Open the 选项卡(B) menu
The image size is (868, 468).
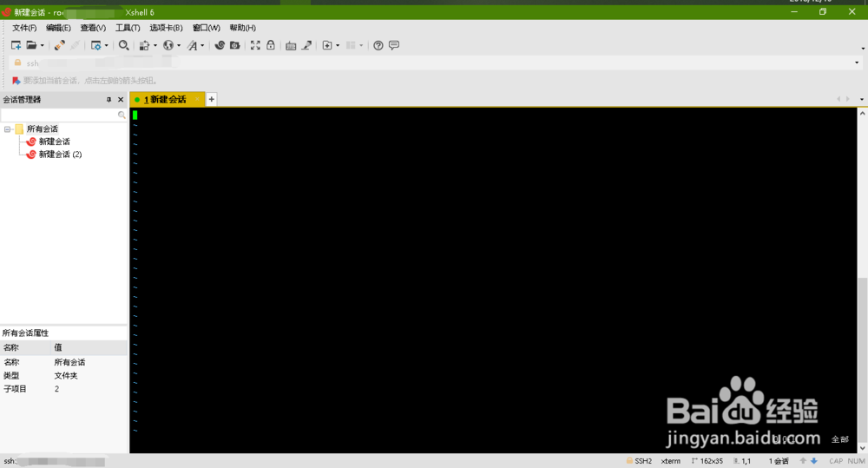tap(166, 28)
